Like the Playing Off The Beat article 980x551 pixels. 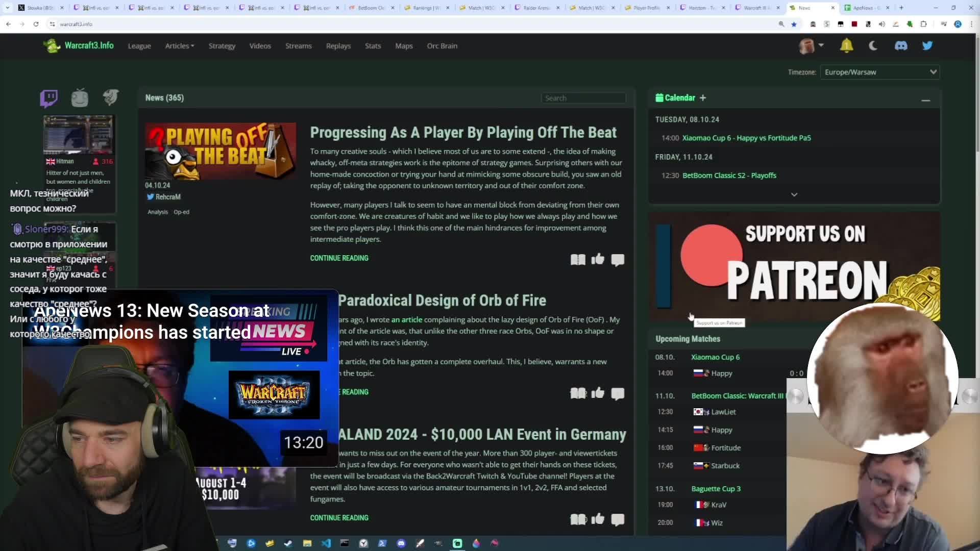pyautogui.click(x=598, y=260)
